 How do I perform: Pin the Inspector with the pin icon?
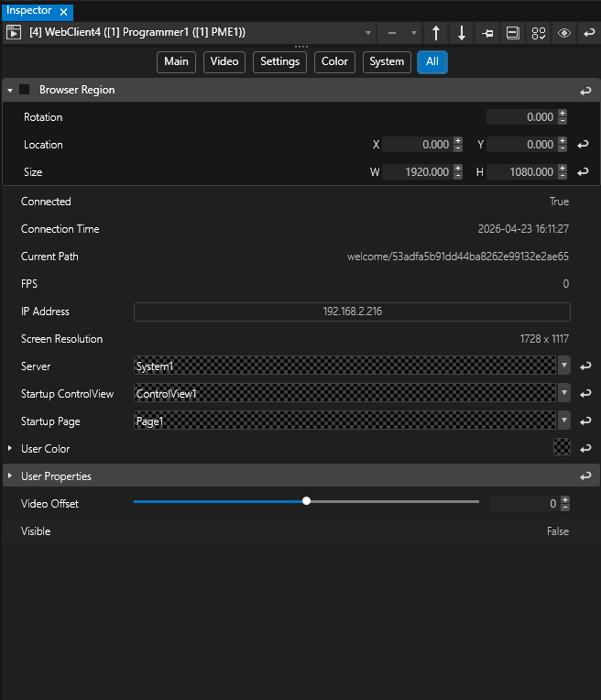point(487,33)
